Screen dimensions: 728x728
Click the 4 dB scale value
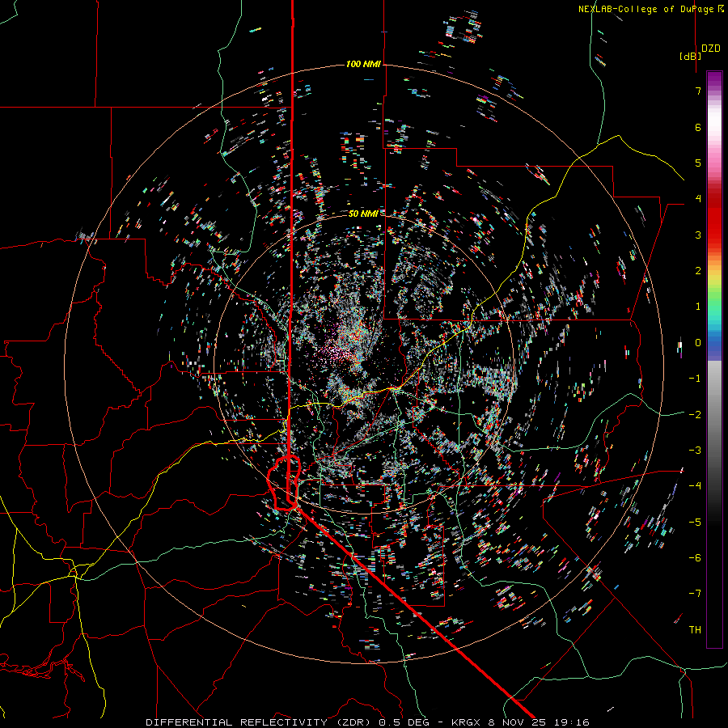[698, 199]
